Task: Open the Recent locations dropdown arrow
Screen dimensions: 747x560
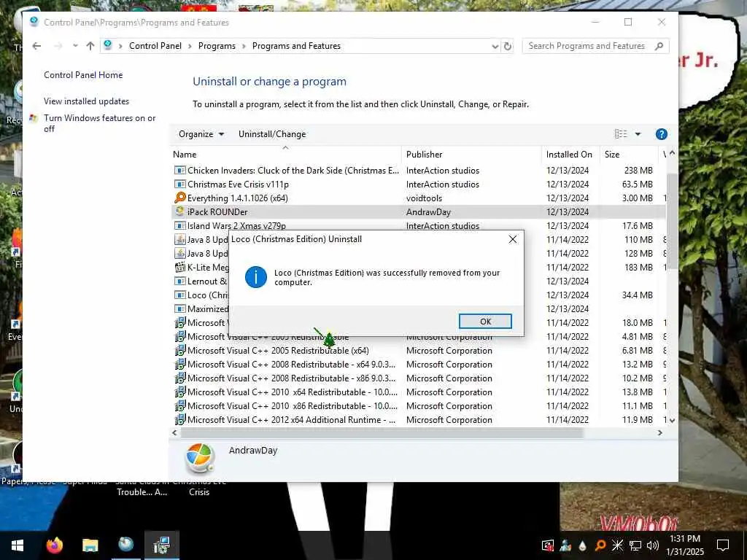Action: point(75,46)
